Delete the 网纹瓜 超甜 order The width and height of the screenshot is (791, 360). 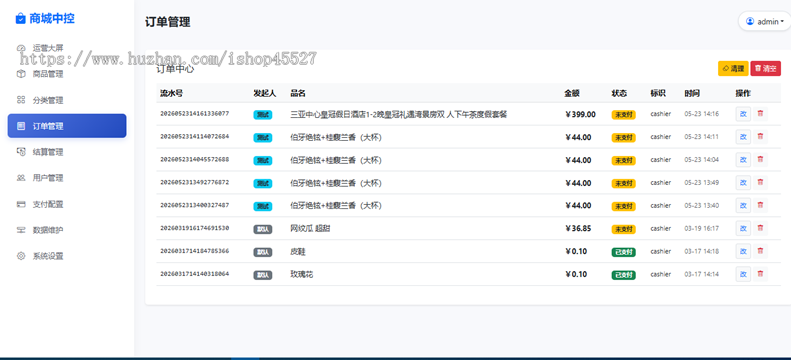pyautogui.click(x=760, y=228)
